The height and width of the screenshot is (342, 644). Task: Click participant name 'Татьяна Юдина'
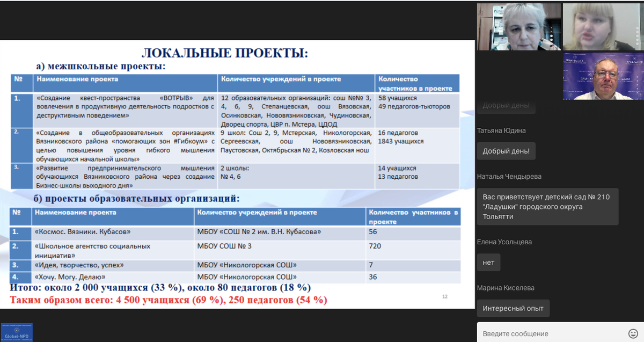(501, 130)
